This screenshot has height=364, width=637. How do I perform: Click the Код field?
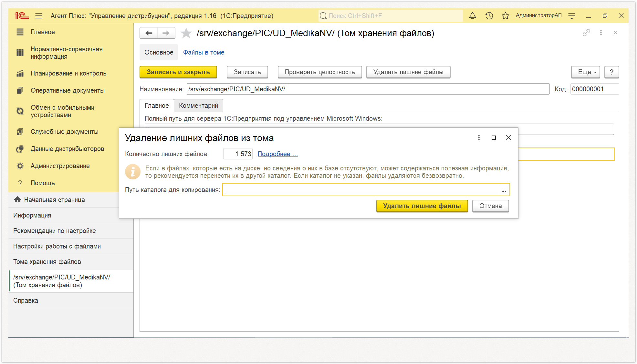pyautogui.click(x=594, y=89)
